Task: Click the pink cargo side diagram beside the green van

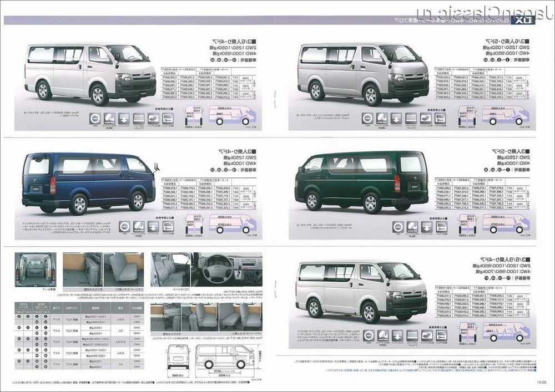Action: coord(506,224)
